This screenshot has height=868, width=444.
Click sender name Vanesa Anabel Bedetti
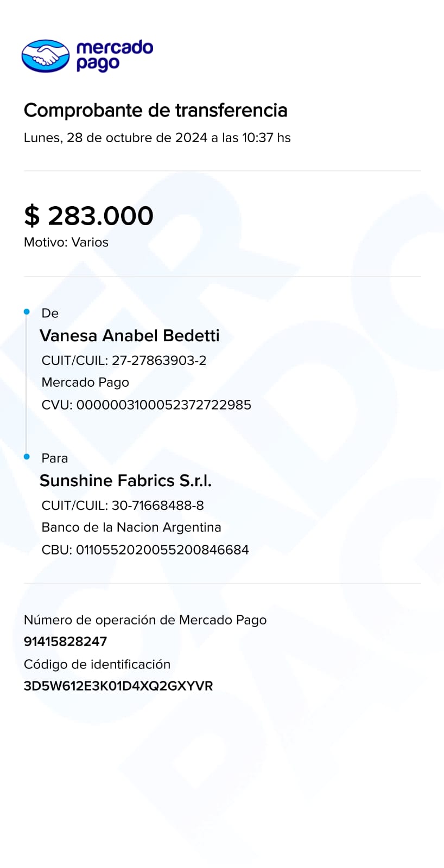click(130, 336)
